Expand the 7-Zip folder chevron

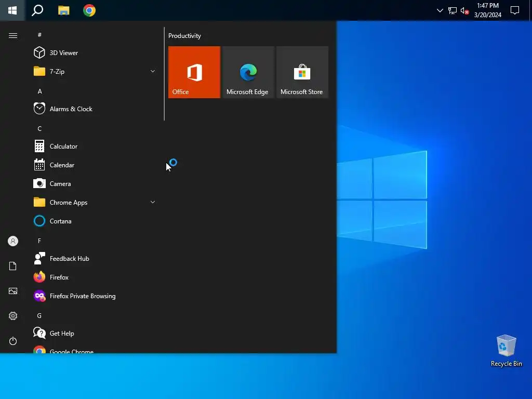click(153, 71)
